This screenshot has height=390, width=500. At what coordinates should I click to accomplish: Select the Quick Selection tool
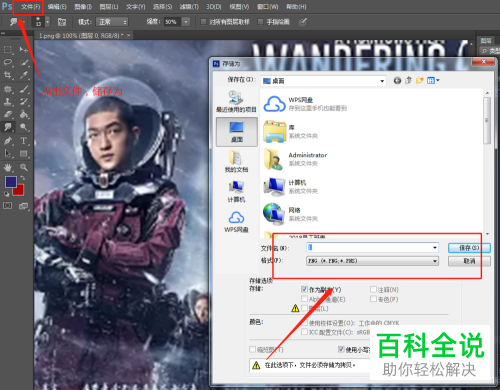tap(24, 63)
